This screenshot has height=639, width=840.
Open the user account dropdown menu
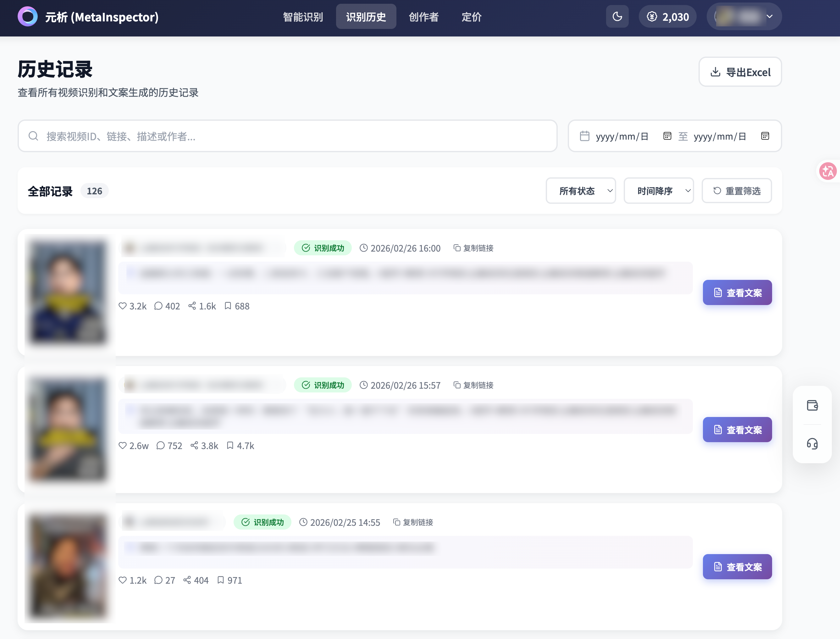click(x=744, y=17)
